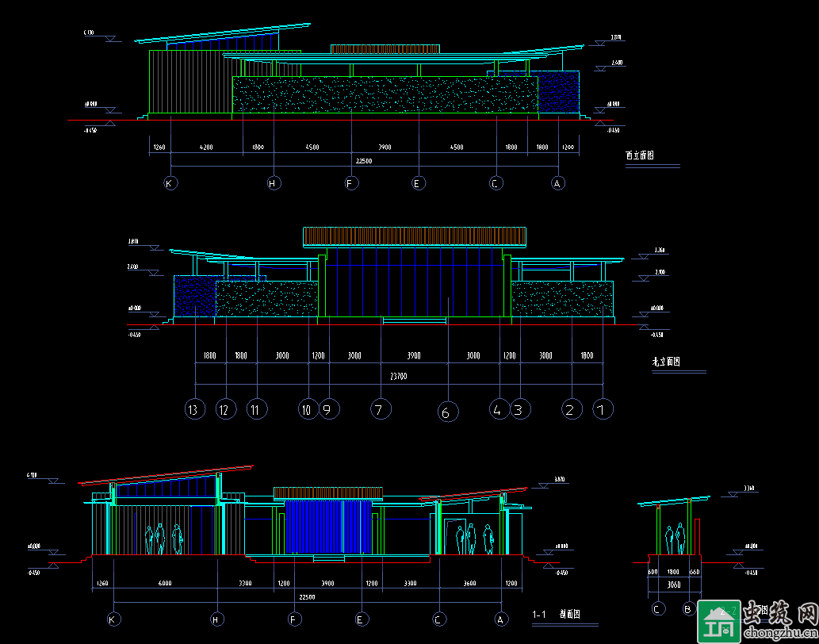This screenshot has width=819, height=644.
Task: Click axis bubble E in 1-1 section
Action: point(361,619)
